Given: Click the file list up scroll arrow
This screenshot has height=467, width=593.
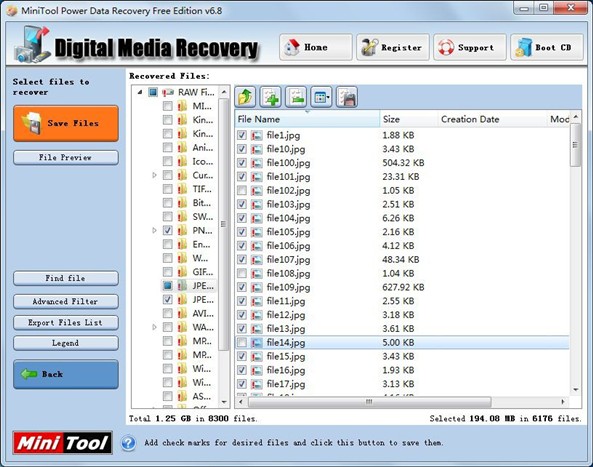Looking at the screenshot, I should pyautogui.click(x=576, y=116).
